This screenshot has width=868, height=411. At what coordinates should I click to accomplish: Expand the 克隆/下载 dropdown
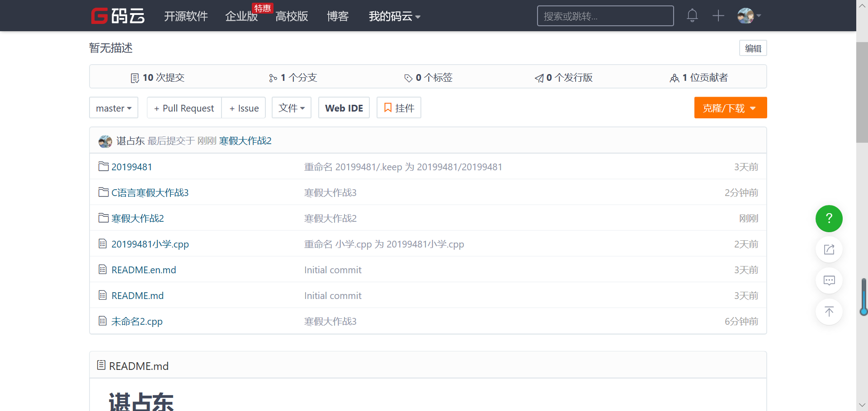click(731, 108)
